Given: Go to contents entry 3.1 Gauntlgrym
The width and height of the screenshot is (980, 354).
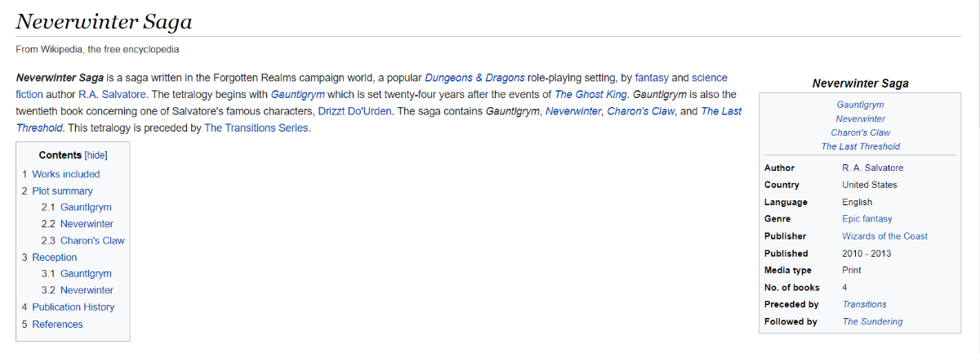Looking at the screenshot, I should click(76, 274).
